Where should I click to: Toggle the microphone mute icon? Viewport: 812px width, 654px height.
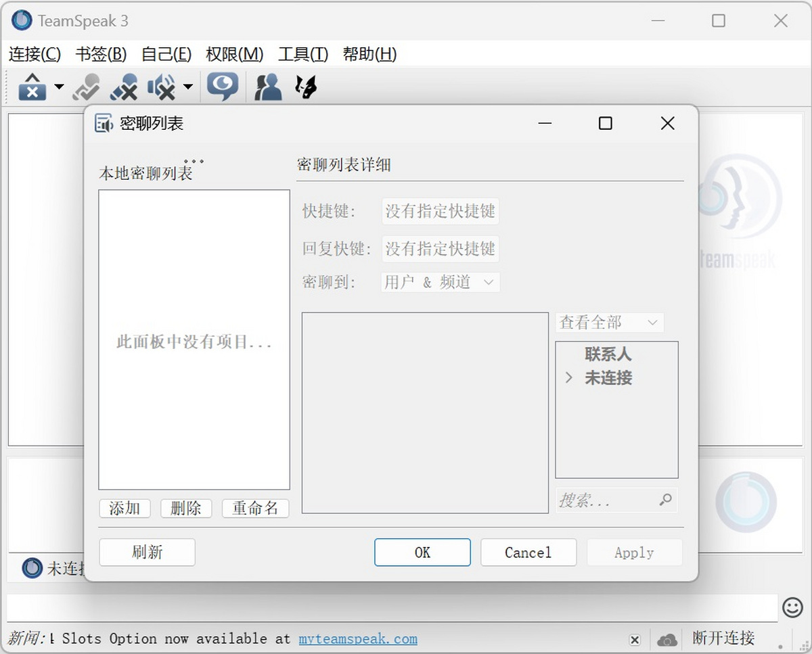[124, 87]
